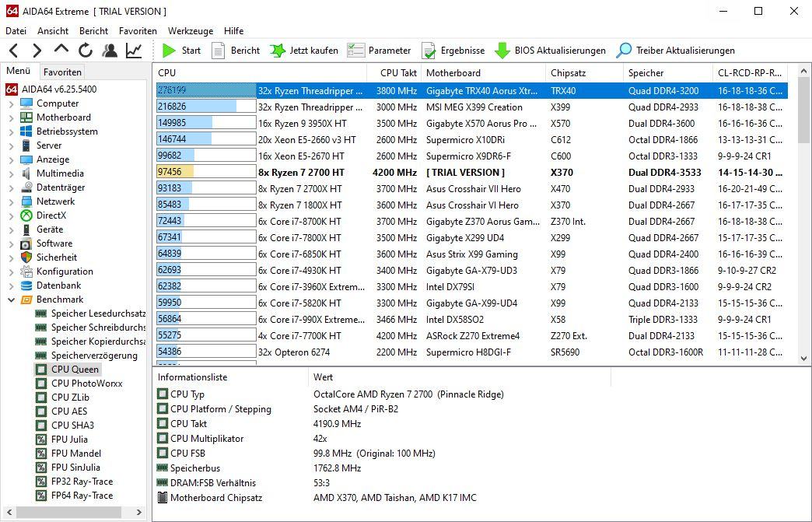This screenshot has width=812, height=522.
Task: Sort by the Chipsatz column header
Action: pyautogui.click(x=585, y=73)
